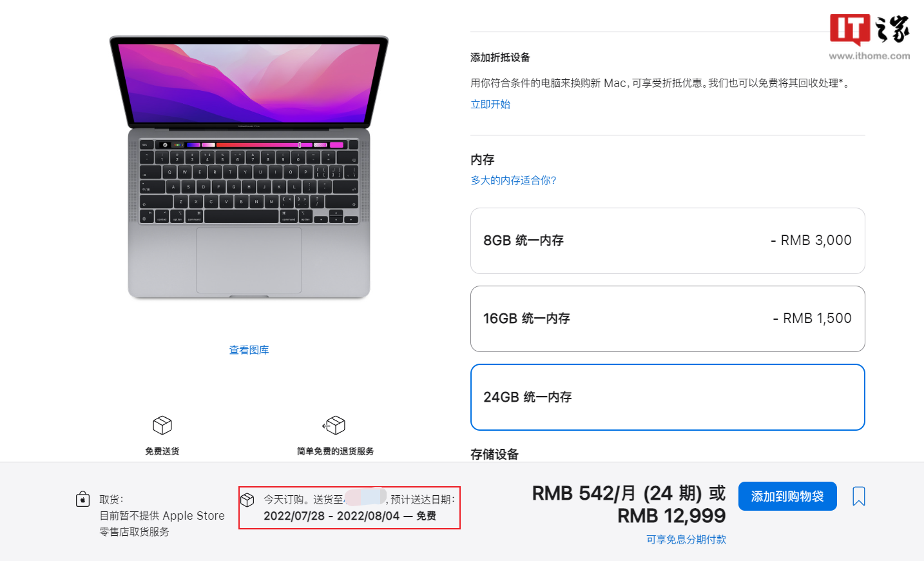Image resolution: width=924 pixels, height=561 pixels.
Task: Click the MacBook Pro product image
Action: 249,168
